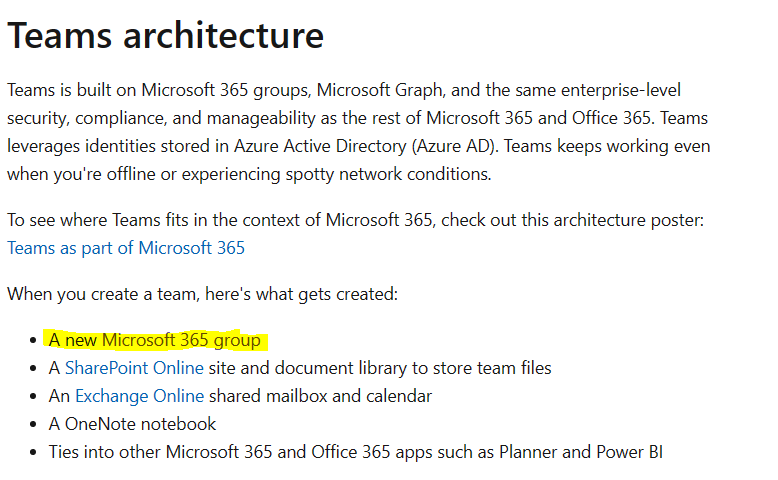Click the 'A OneNote notebook' list item
This screenshot has width=778, height=480.
[x=132, y=424]
